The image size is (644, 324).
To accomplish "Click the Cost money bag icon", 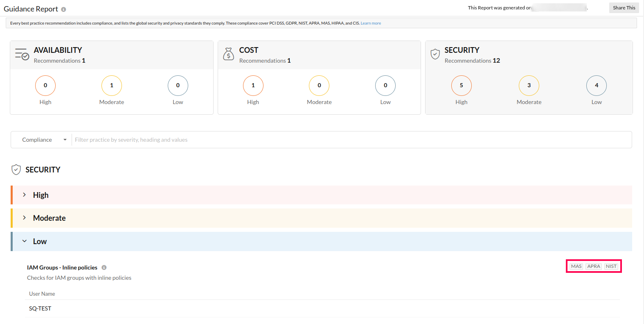I will tap(228, 54).
